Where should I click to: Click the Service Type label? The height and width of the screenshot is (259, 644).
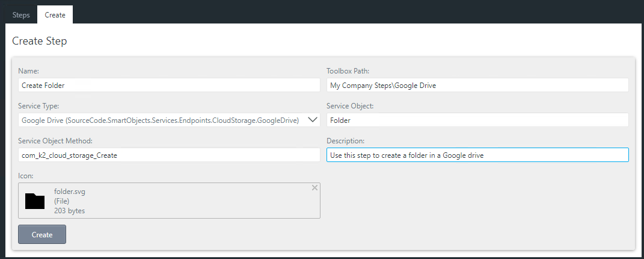38,106
